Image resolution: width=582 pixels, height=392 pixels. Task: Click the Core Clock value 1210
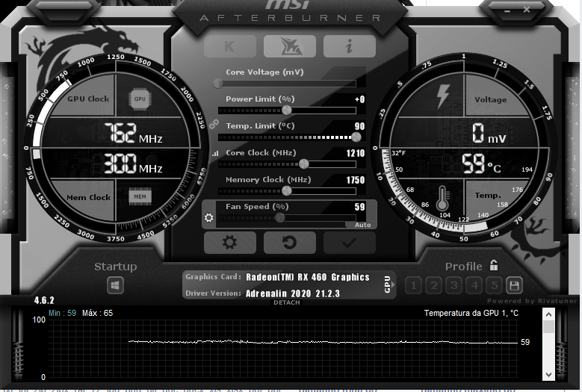355,153
